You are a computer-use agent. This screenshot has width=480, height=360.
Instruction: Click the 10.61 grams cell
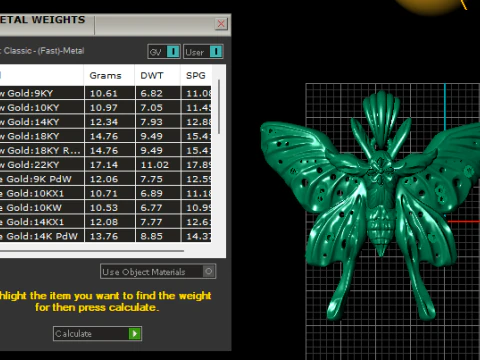[x=110, y=93]
